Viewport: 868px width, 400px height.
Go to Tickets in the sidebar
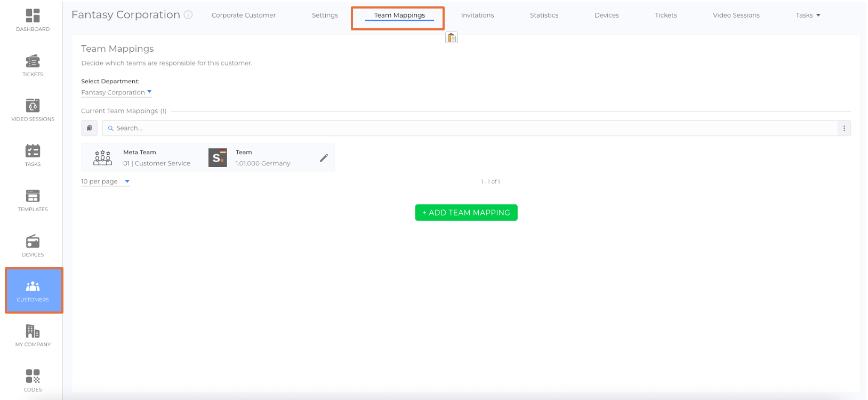click(x=33, y=66)
